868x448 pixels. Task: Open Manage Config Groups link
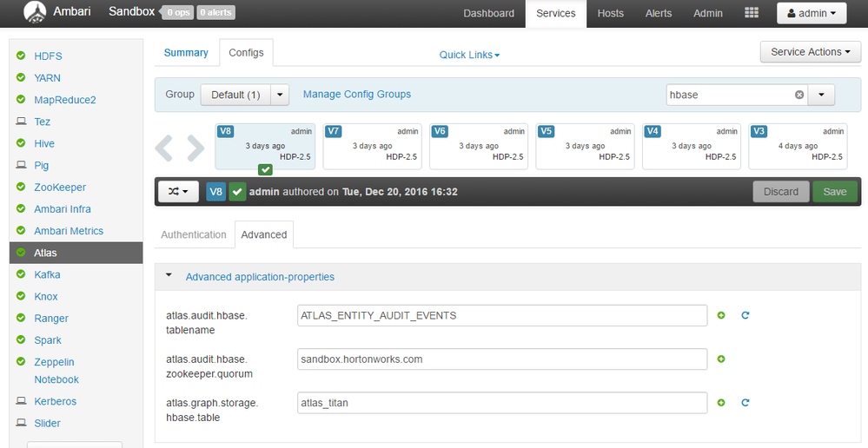point(357,94)
